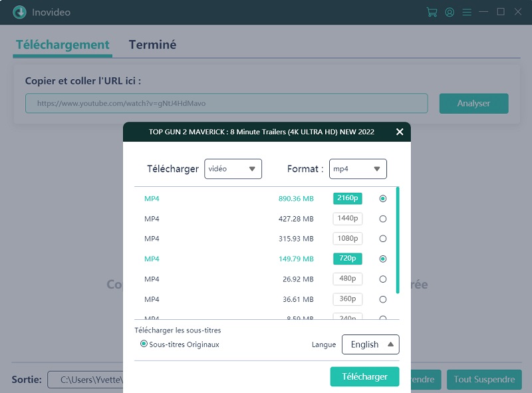532x393 pixels.
Task: Select the 1080p MP4 radio button
Action: point(383,239)
